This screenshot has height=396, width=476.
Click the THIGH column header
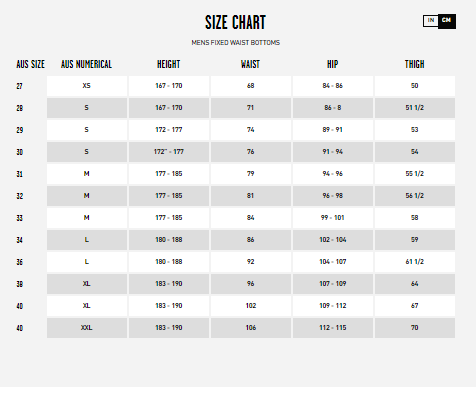pyautogui.click(x=415, y=64)
